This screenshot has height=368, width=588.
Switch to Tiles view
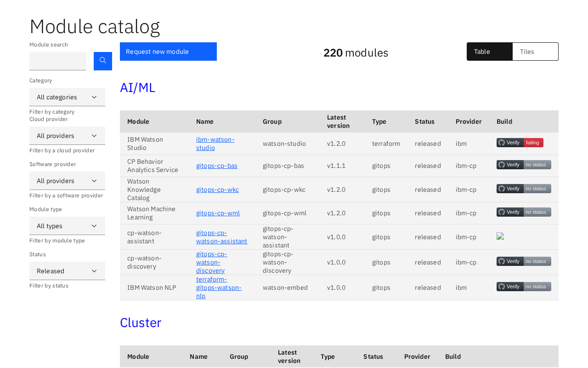pos(535,52)
